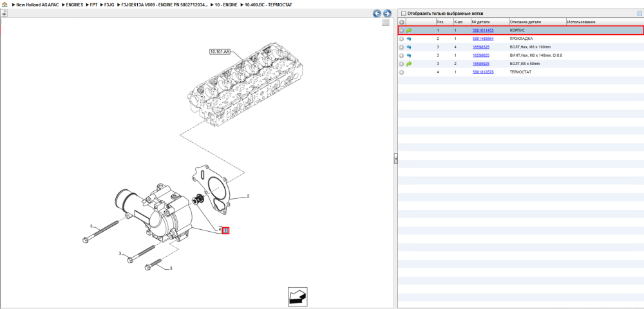644x309 pixels.
Task: Open the New Holland AG APAC breadcrumb
Action: point(37,4)
